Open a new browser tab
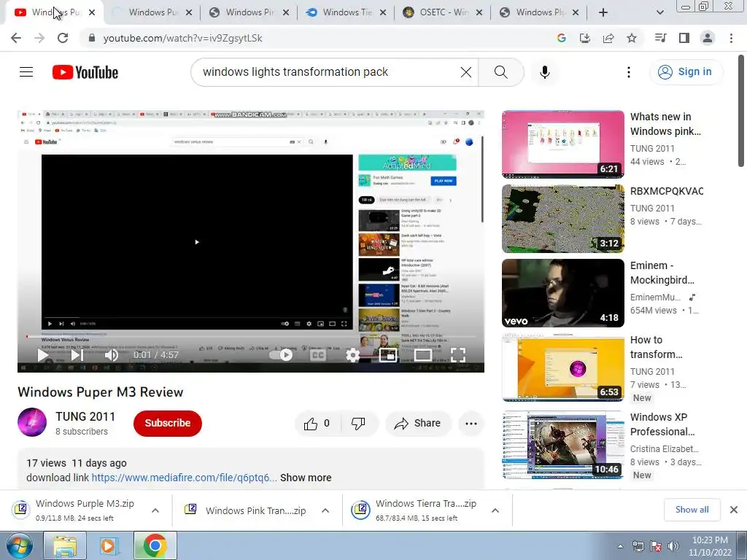Image resolution: width=747 pixels, height=560 pixels. pyautogui.click(x=603, y=12)
